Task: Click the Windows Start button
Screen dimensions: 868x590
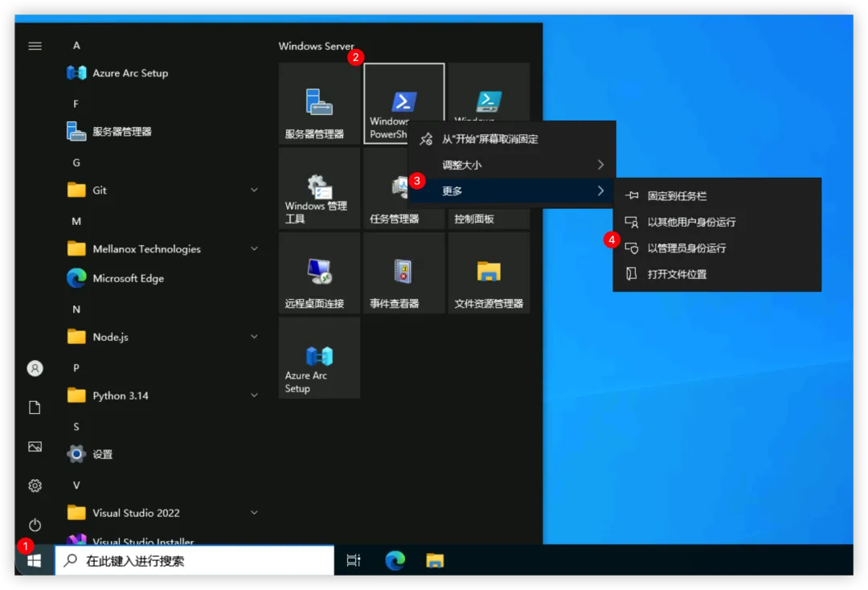Action: tap(35, 560)
